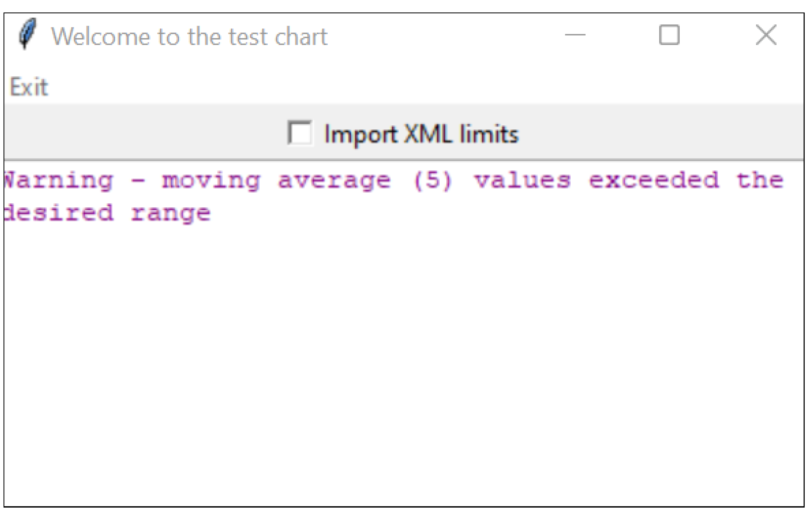The height and width of the screenshot is (513, 812).
Task: Open the Exit menu
Action: (x=29, y=87)
